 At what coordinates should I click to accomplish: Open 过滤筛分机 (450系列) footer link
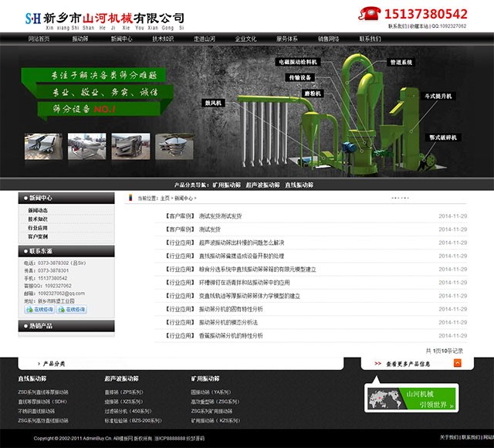128,411
